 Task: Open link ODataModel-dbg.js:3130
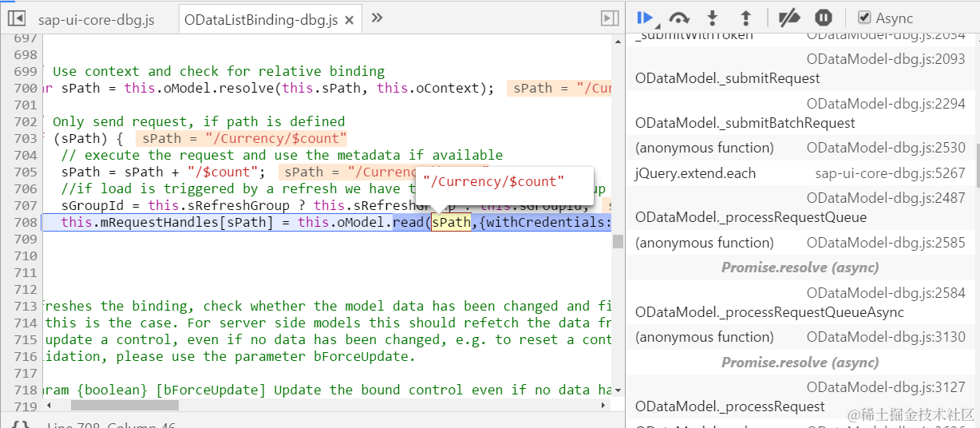pos(886,338)
